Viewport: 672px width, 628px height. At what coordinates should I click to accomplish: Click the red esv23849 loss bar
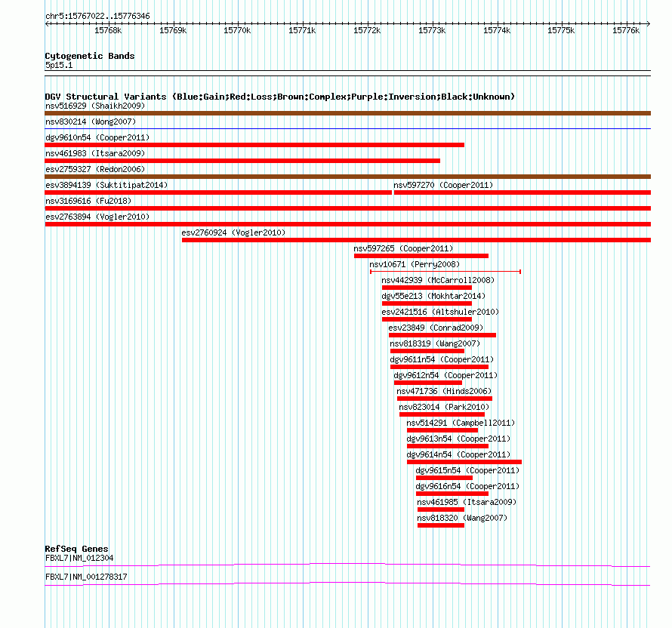(442, 335)
